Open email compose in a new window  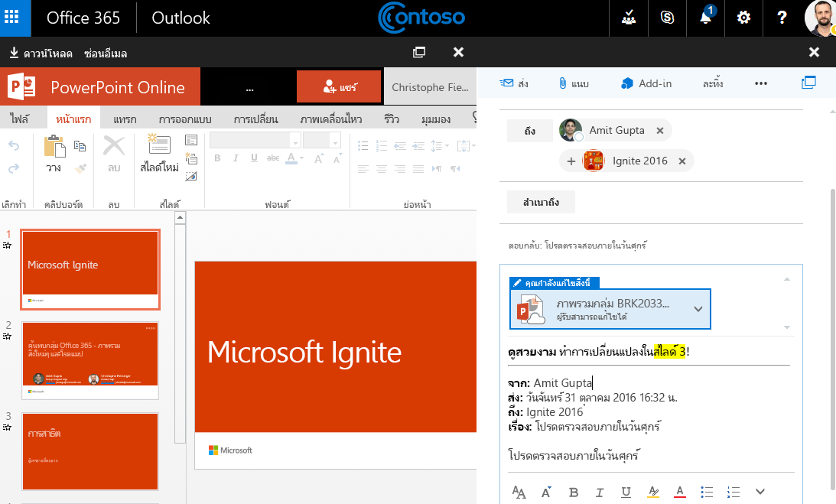(808, 83)
